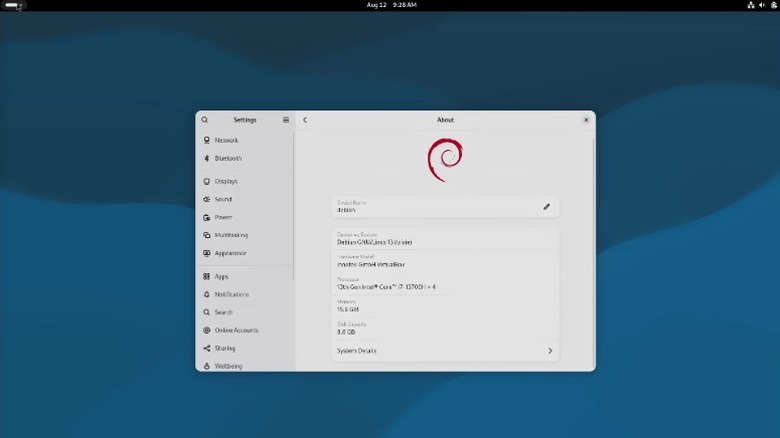Screen dimensions: 780x438
Task: Open network status icon in top bar
Action: 751,5
